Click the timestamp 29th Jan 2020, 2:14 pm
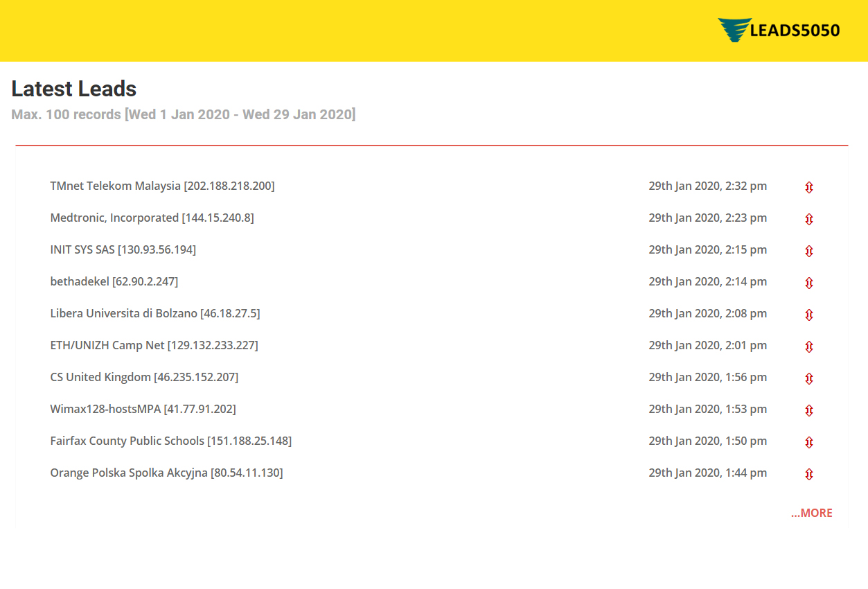 click(707, 281)
